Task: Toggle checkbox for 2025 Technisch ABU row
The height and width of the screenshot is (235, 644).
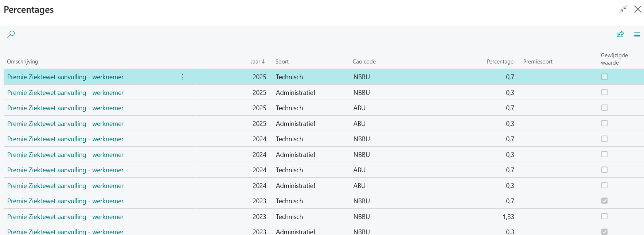Action: [x=604, y=108]
